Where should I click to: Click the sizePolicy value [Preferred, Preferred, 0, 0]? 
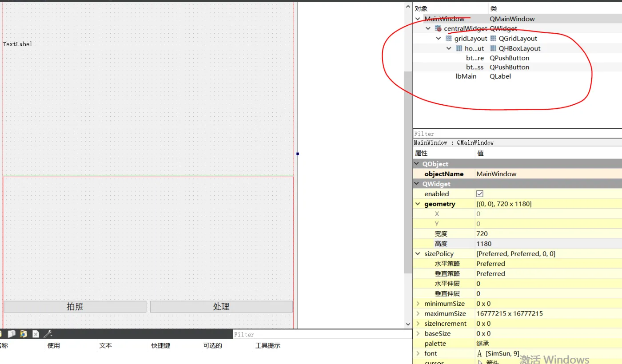(x=516, y=254)
